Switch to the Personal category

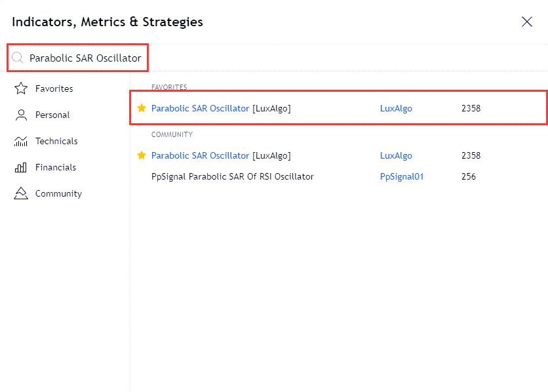(52, 115)
